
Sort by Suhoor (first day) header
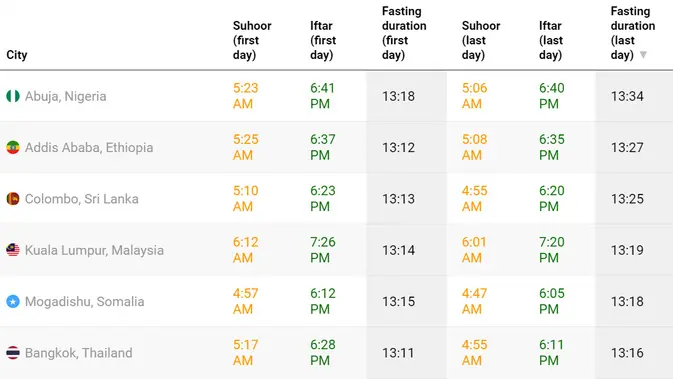point(252,40)
